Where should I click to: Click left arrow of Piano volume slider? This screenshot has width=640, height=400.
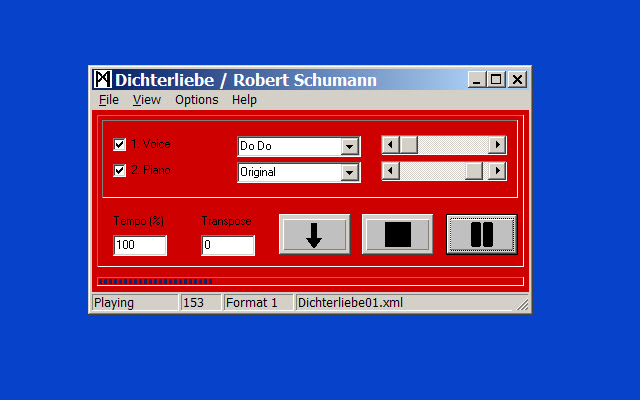pos(391,171)
